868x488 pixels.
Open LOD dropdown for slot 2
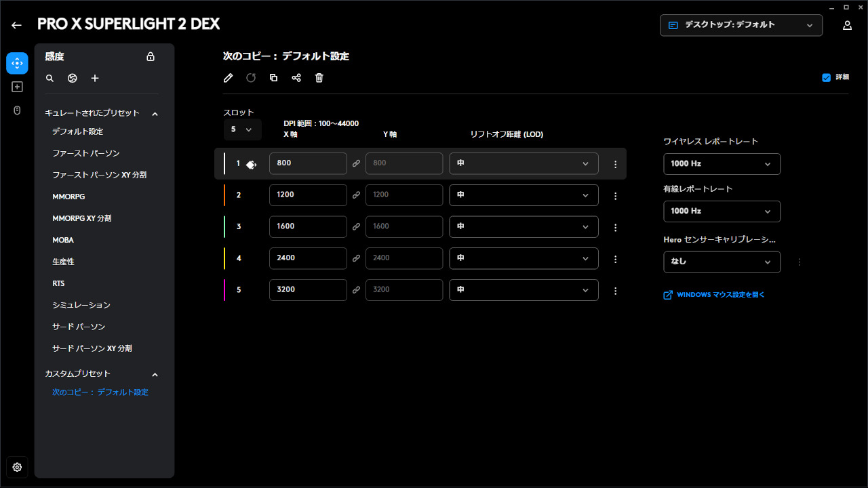point(524,195)
